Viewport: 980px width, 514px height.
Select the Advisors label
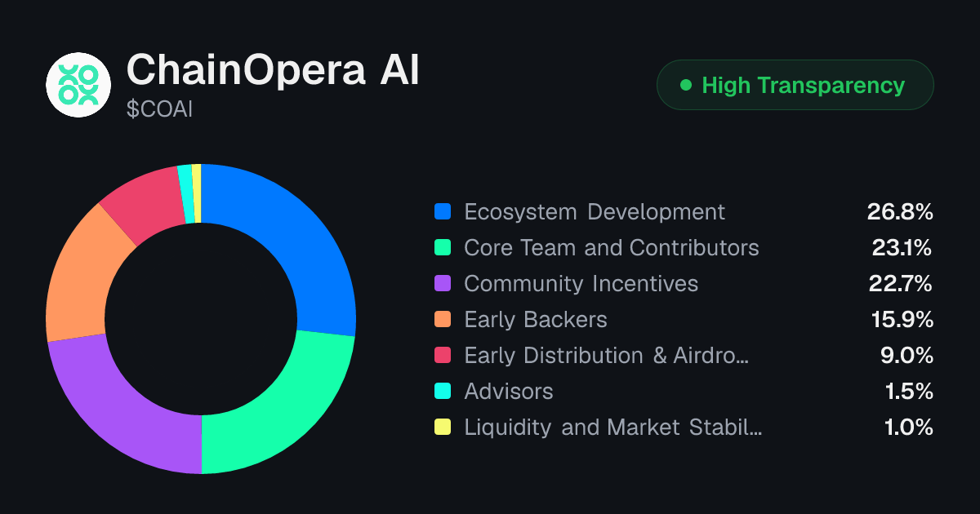[509, 392]
